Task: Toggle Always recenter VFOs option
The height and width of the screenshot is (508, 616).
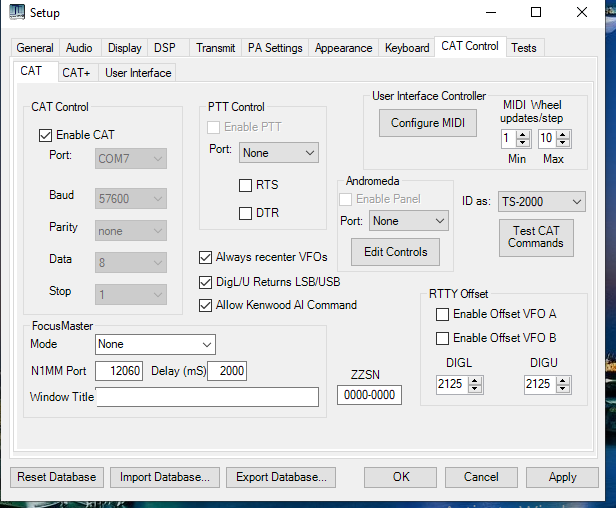Action: [206, 257]
